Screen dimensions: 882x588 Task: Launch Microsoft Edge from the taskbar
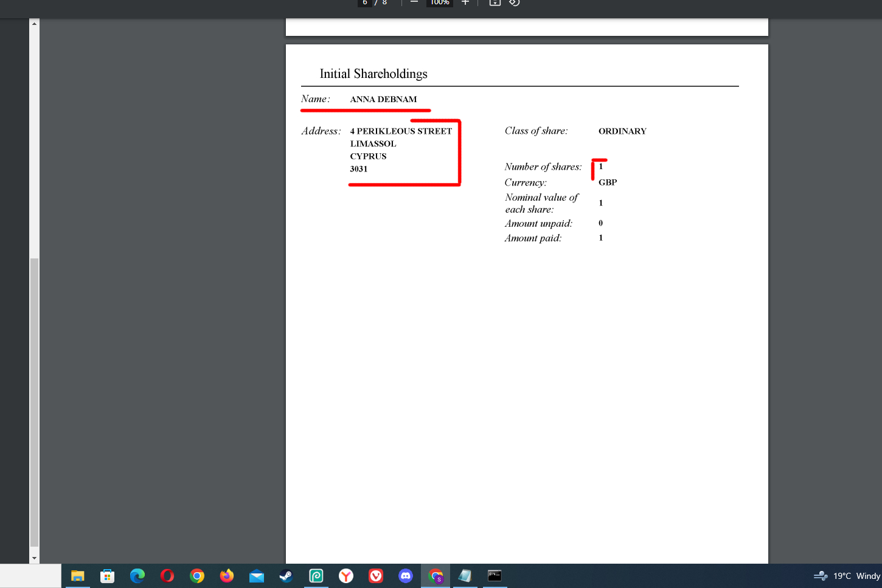point(137,576)
